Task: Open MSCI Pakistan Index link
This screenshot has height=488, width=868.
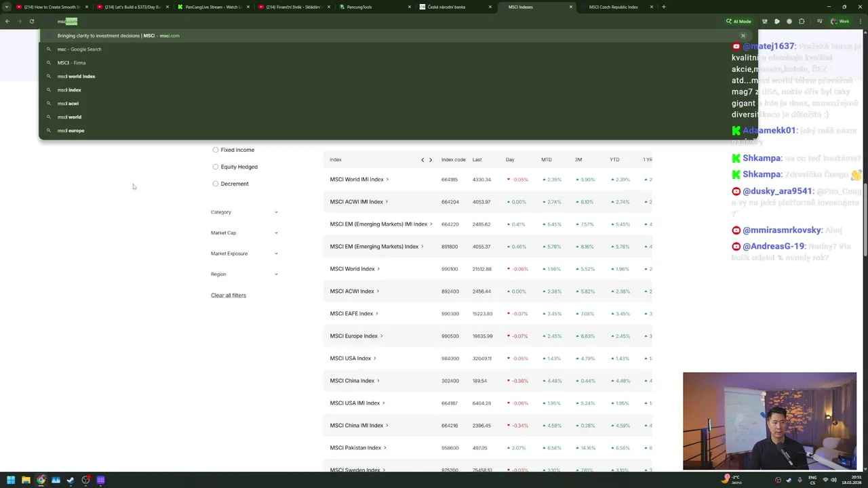Action: tap(355, 448)
